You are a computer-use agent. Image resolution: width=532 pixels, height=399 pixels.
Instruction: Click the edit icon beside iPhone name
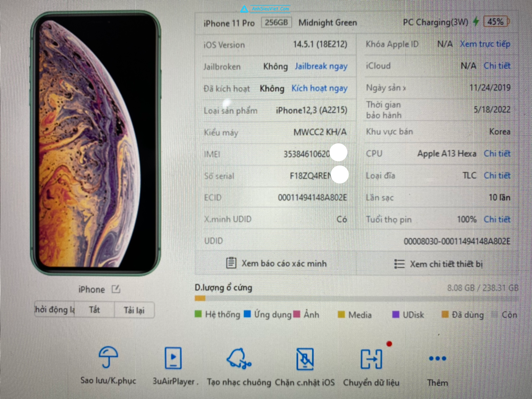116,289
